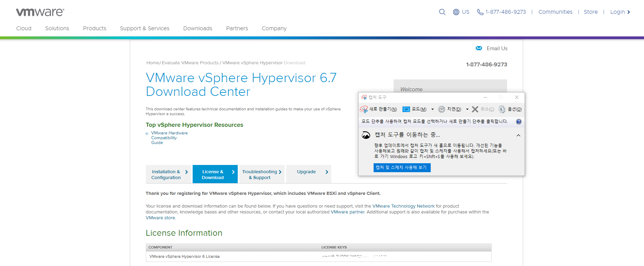Image resolution: width=644 pixels, height=266 pixels.
Task: Click the try Snip & Sketch blue button
Action: click(402, 167)
